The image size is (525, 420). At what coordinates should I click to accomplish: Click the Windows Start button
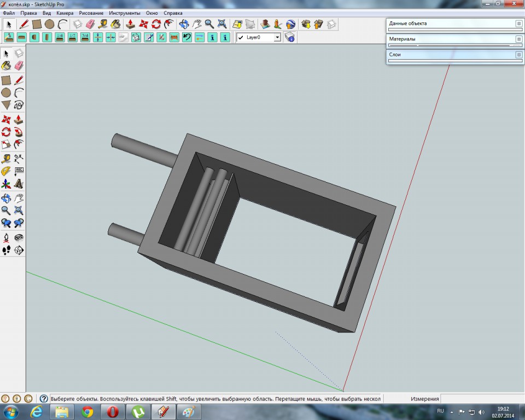tap(11, 411)
